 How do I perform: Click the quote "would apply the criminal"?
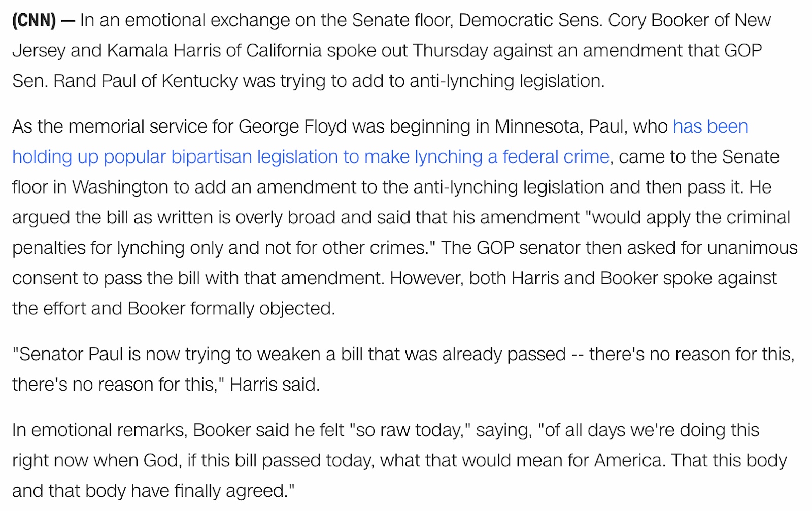point(688,217)
